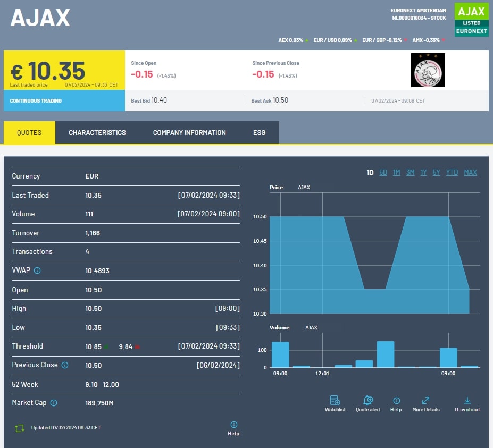Select the 1Y chart range
Screen dimensions: 493x448
(x=423, y=173)
